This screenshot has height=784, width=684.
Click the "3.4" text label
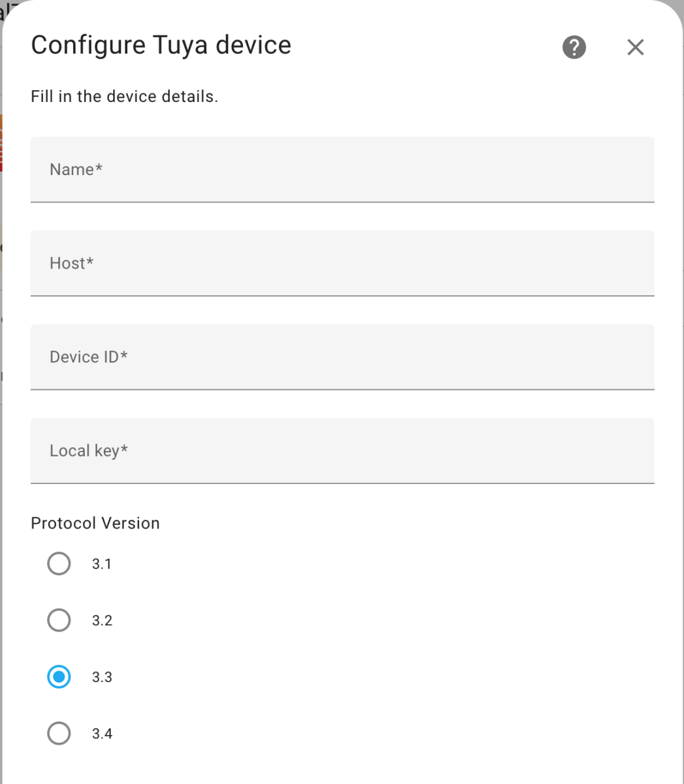coord(102,734)
